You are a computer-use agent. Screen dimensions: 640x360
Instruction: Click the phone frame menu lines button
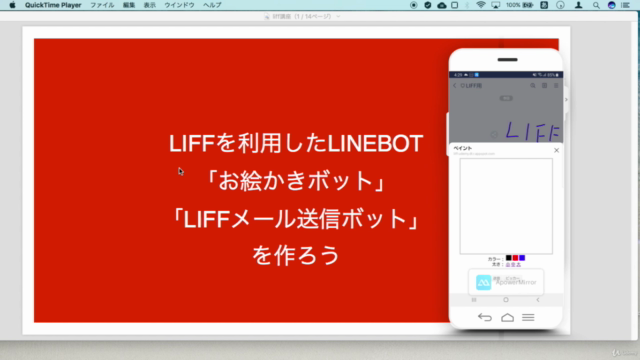[528, 317]
